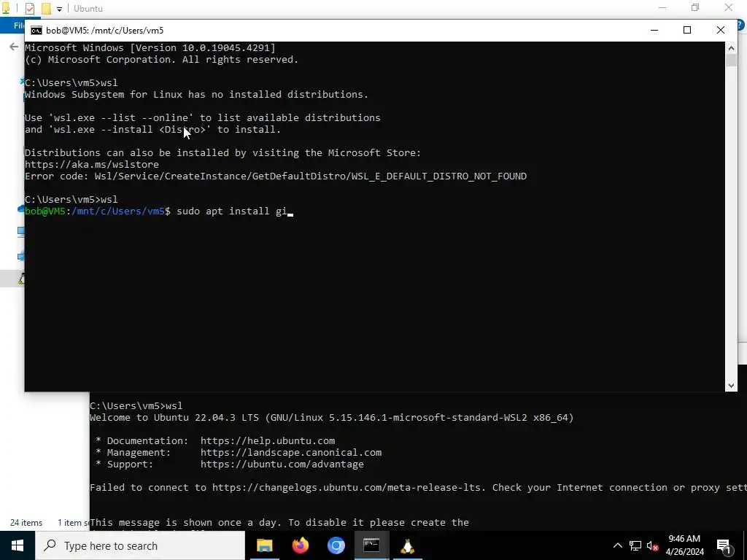The image size is (747, 560).
Task: Switch to the Command Prompt taskbar icon
Action: 371,545
